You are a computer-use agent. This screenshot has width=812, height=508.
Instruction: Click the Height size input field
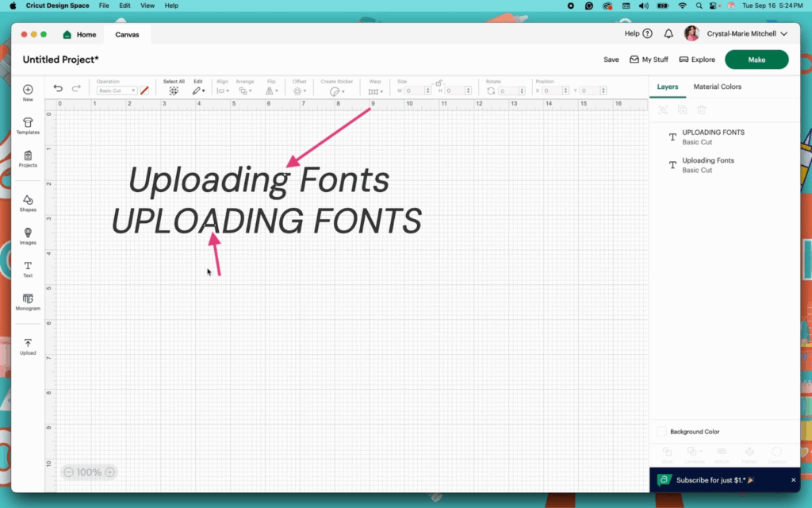click(x=454, y=90)
